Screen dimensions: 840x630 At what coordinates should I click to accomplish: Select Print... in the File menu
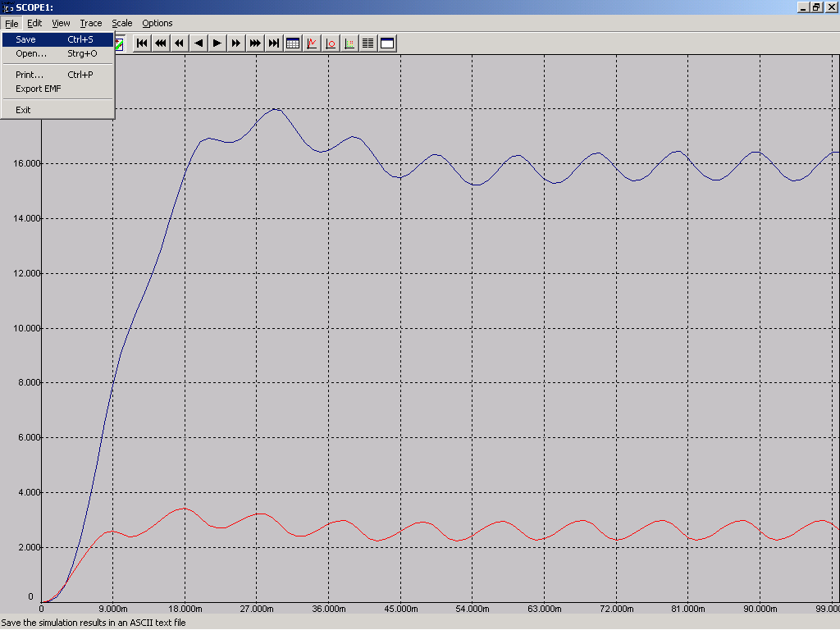(57, 75)
